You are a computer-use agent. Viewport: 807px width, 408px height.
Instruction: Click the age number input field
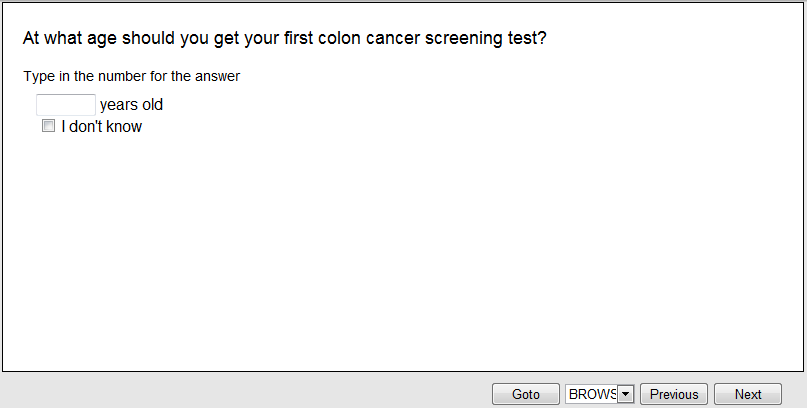click(65, 104)
